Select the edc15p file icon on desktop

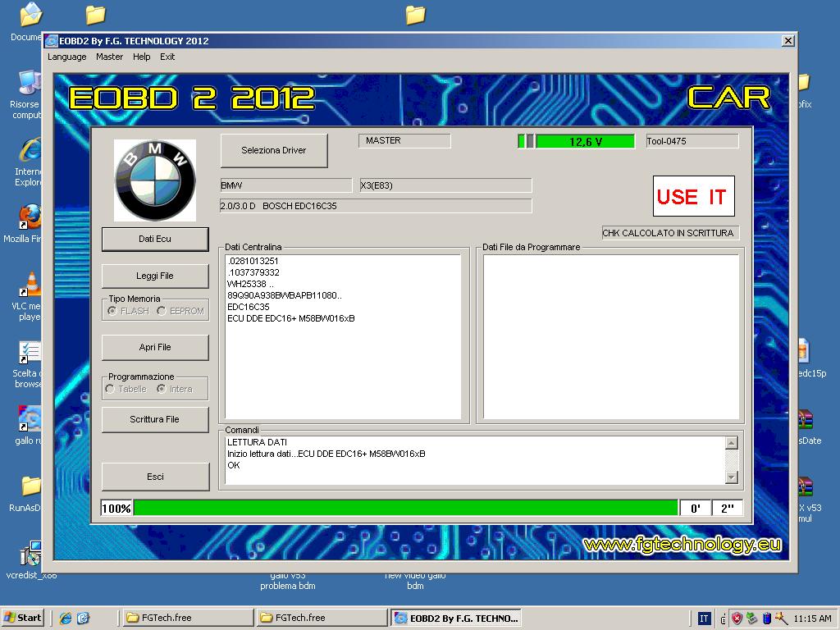tap(803, 351)
